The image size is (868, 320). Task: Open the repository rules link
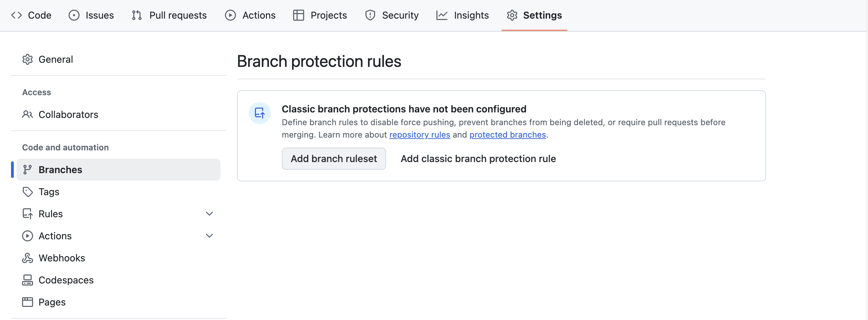coord(419,134)
